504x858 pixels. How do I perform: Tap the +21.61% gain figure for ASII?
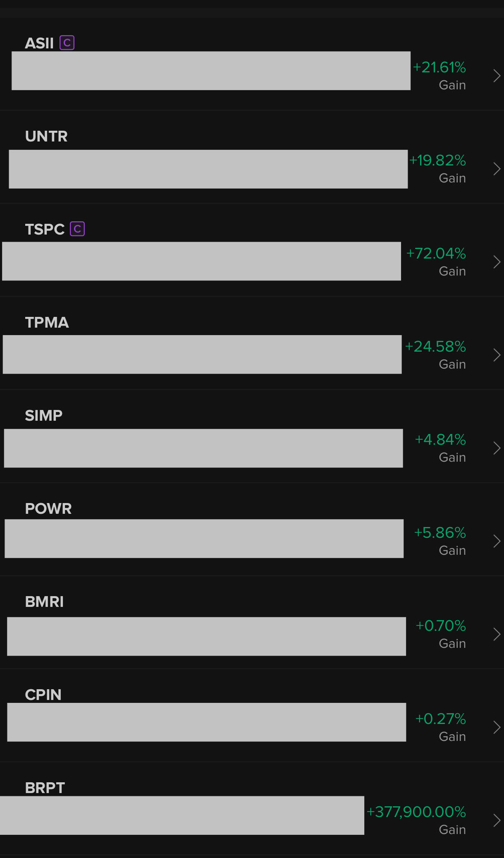(x=440, y=67)
